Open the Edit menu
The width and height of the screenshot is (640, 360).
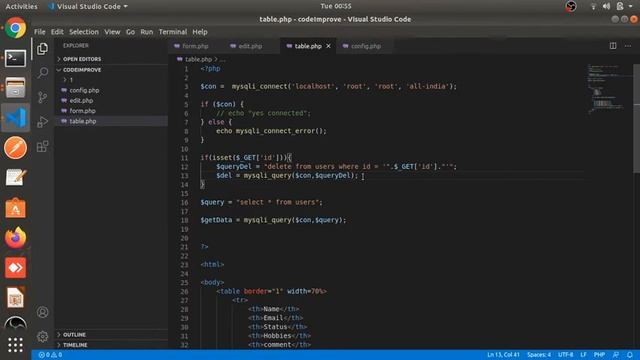point(57,32)
